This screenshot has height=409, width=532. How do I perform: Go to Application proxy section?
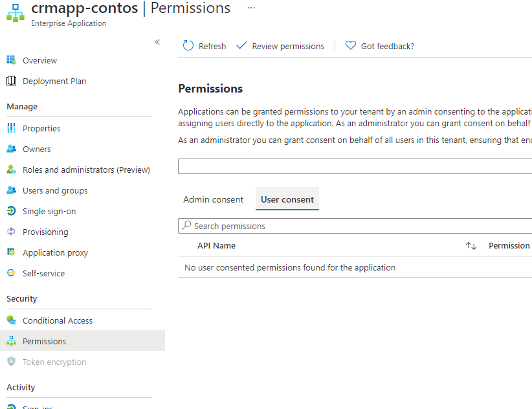(x=55, y=252)
